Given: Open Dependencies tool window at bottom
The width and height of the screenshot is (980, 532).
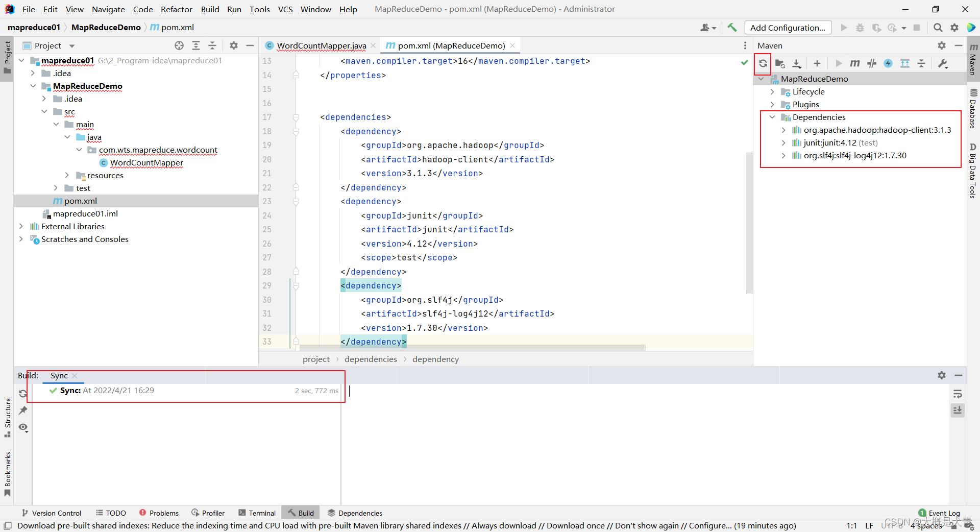Looking at the screenshot, I should tap(355, 513).
